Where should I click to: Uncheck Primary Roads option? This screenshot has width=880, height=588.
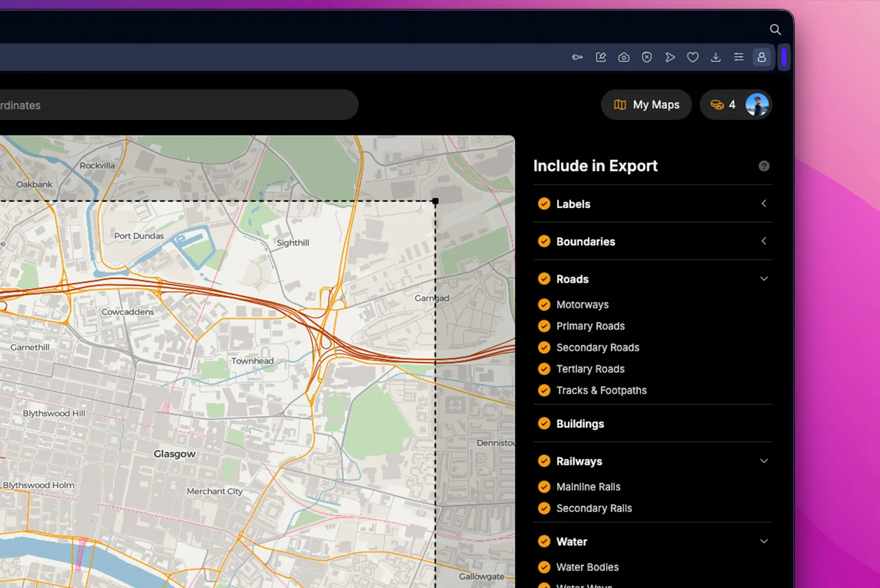click(x=544, y=326)
